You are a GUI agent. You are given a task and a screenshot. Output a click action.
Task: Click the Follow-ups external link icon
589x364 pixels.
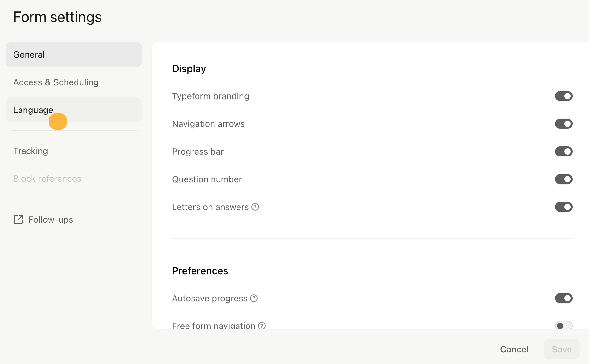[18, 219]
